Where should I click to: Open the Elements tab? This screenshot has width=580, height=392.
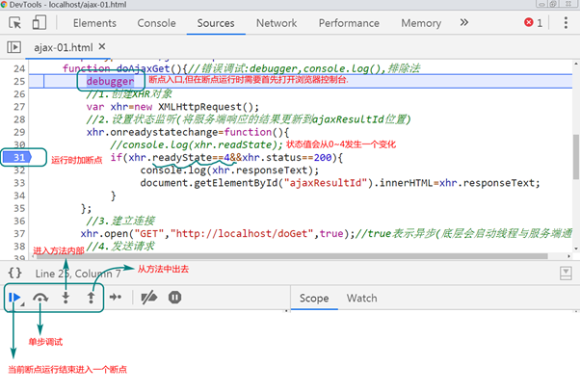[x=94, y=23]
